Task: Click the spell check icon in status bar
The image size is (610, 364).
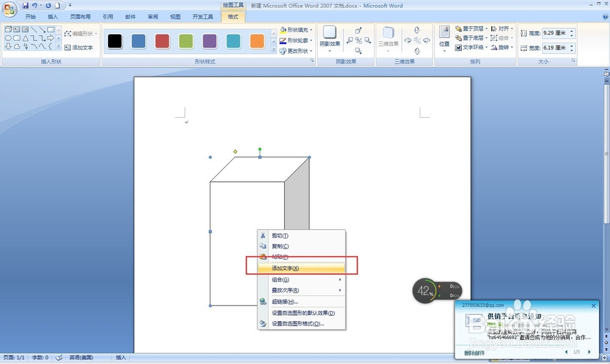Action: [59, 357]
